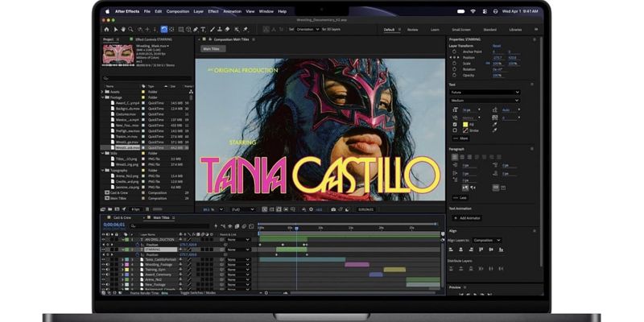This screenshot has width=644, height=322.
Task: Open the (Full) resolution dropdown
Action: 243,209
